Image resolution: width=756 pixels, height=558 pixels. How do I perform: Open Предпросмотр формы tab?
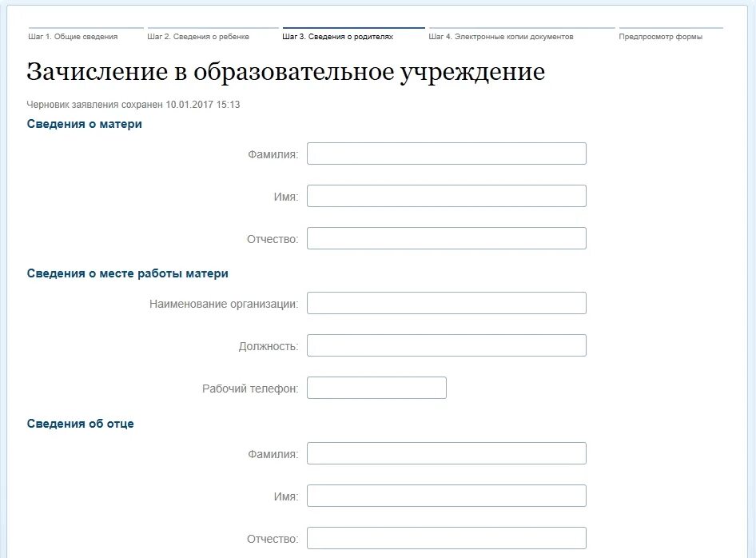click(661, 37)
